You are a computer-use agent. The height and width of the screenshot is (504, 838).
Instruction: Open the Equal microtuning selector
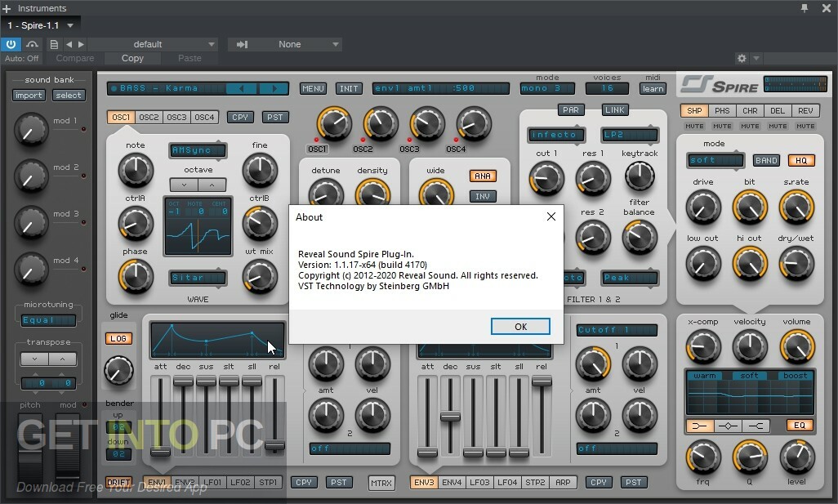(x=49, y=320)
